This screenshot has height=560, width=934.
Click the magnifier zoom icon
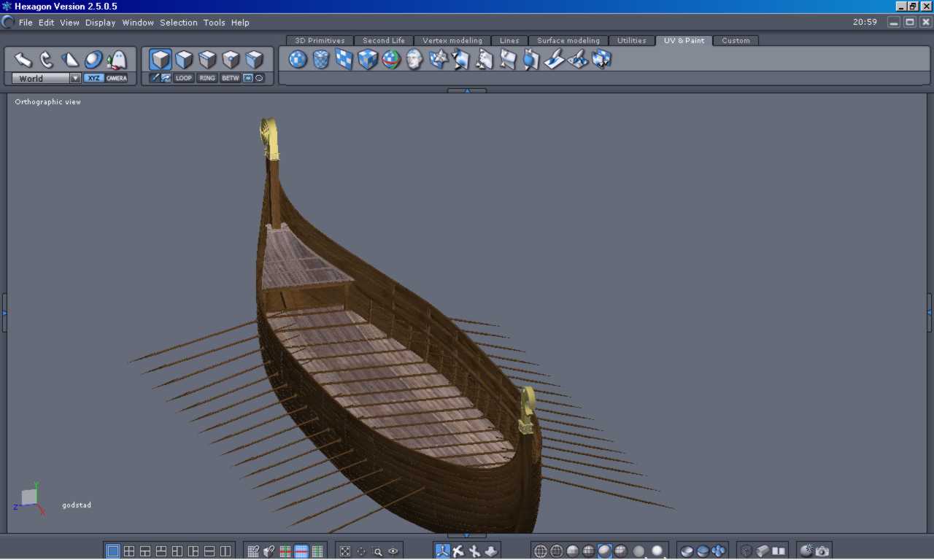tap(377, 551)
